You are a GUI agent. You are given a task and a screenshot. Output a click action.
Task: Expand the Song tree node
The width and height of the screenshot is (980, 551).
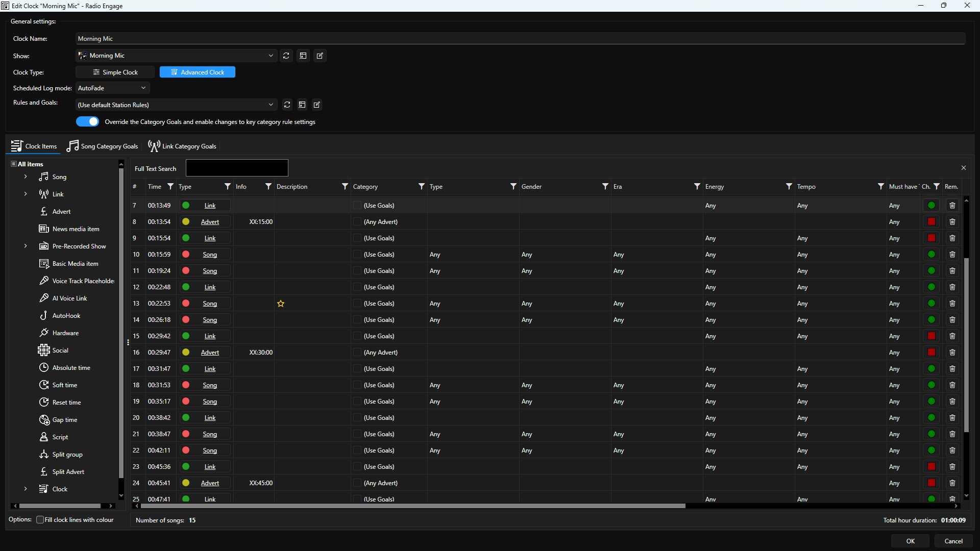click(26, 177)
